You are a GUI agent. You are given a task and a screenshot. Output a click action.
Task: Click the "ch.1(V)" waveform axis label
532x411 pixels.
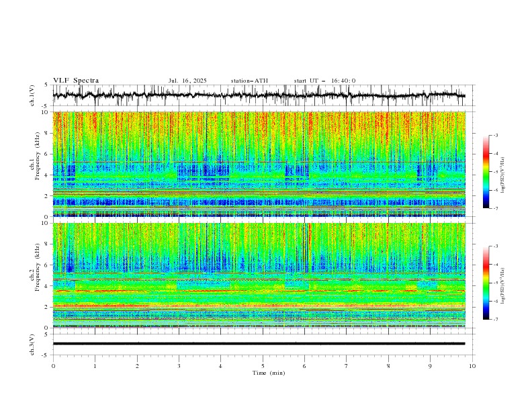[32, 95]
